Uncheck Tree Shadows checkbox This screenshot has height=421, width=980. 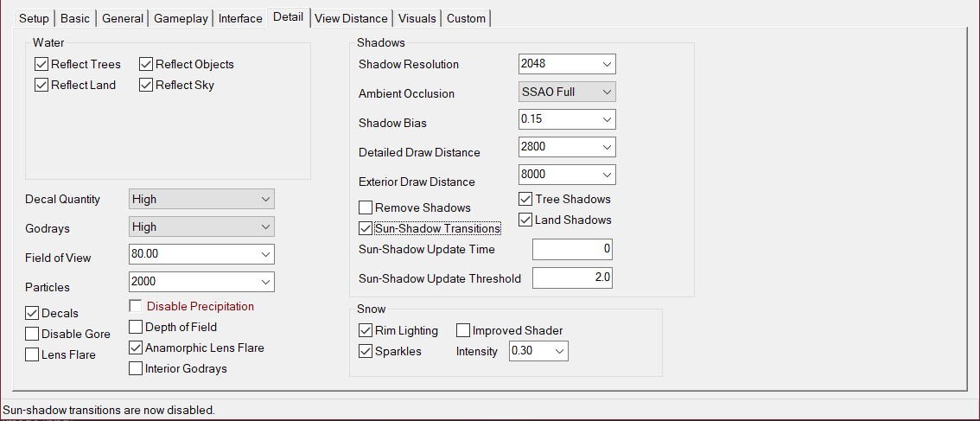tap(525, 200)
